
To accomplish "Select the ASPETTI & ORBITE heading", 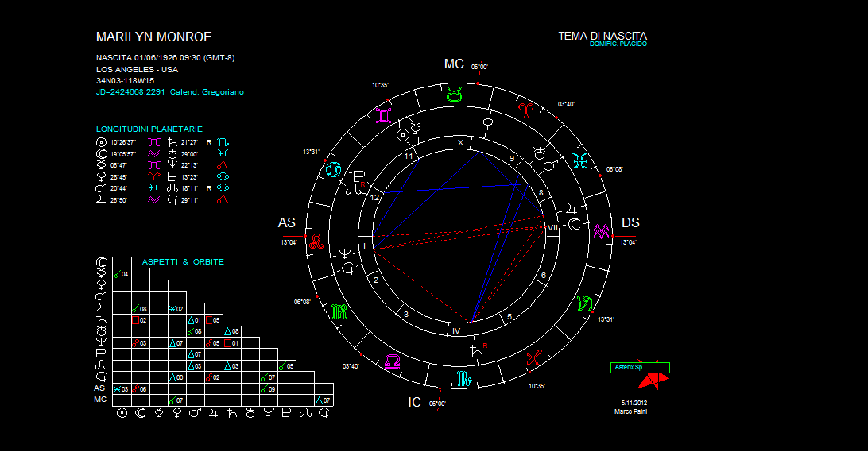I will [x=183, y=261].
